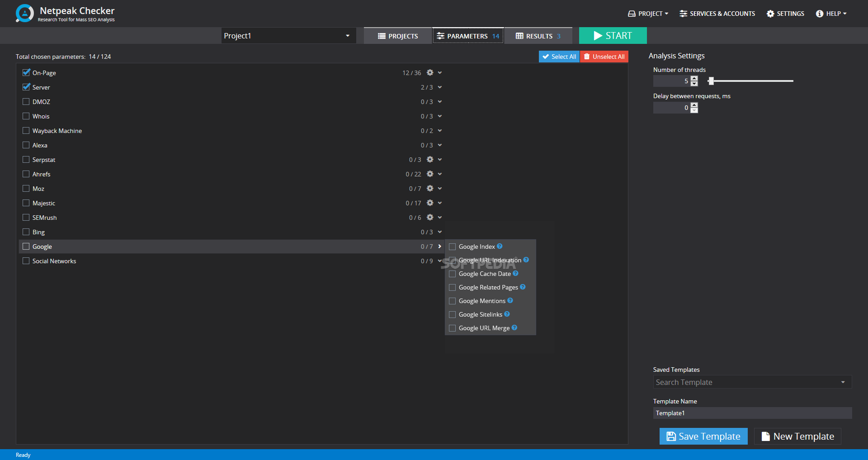This screenshot has width=868, height=460.
Task: Show help for Google Related Pages
Action: point(523,287)
